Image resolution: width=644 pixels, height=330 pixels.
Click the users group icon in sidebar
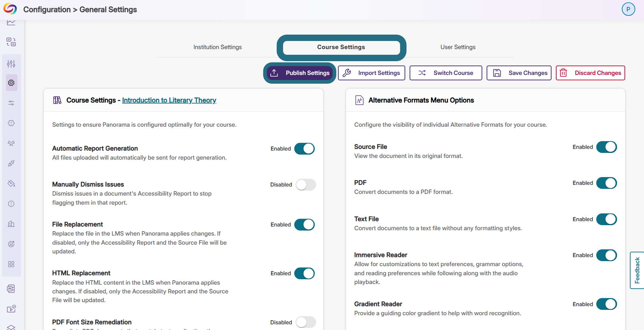11,143
